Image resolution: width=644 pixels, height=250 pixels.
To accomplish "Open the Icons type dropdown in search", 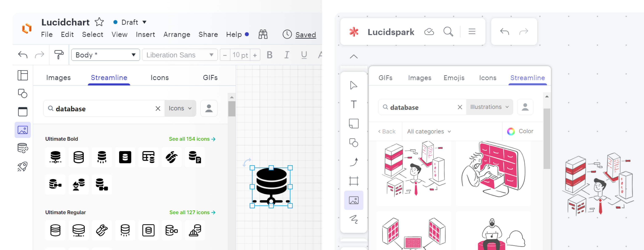I will coord(180,108).
